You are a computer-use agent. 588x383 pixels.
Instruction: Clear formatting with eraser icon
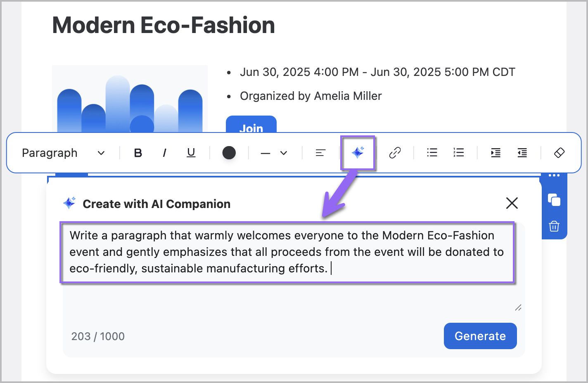[x=559, y=153]
